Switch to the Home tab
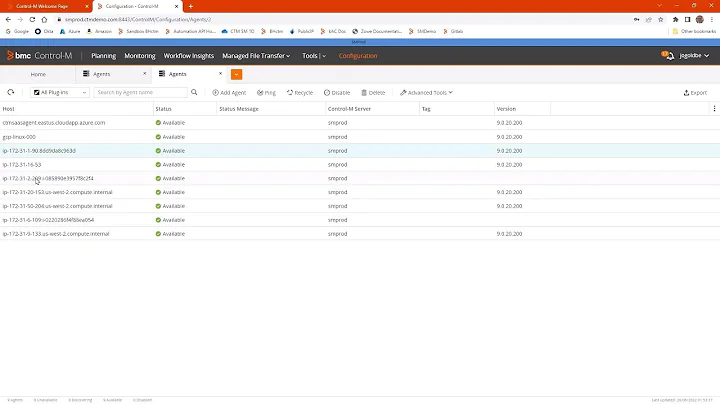 (x=38, y=74)
